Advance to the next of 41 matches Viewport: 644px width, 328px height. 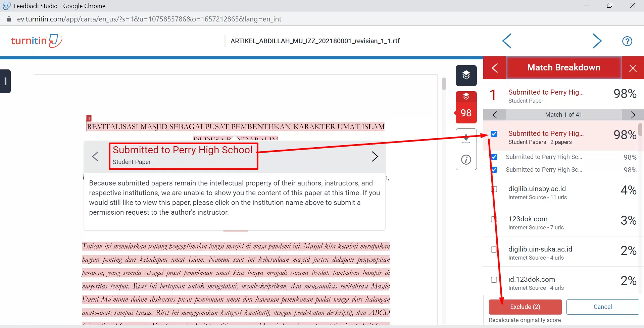pyautogui.click(x=633, y=115)
